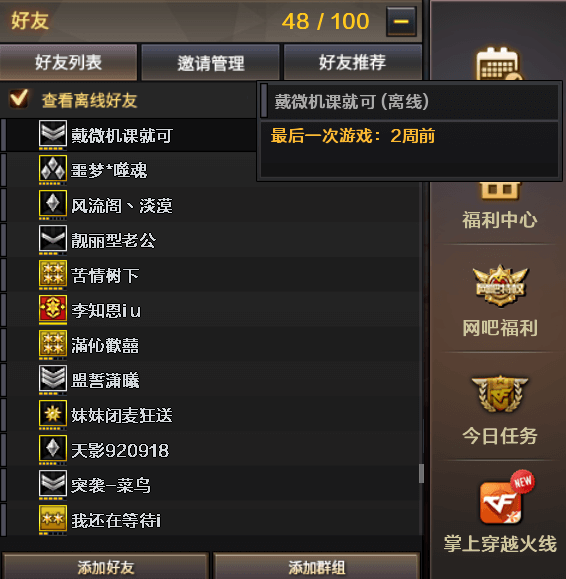This screenshot has width=566, height=579.
Task: Click rank badge beside 李知恩iu
Action: coord(53,308)
